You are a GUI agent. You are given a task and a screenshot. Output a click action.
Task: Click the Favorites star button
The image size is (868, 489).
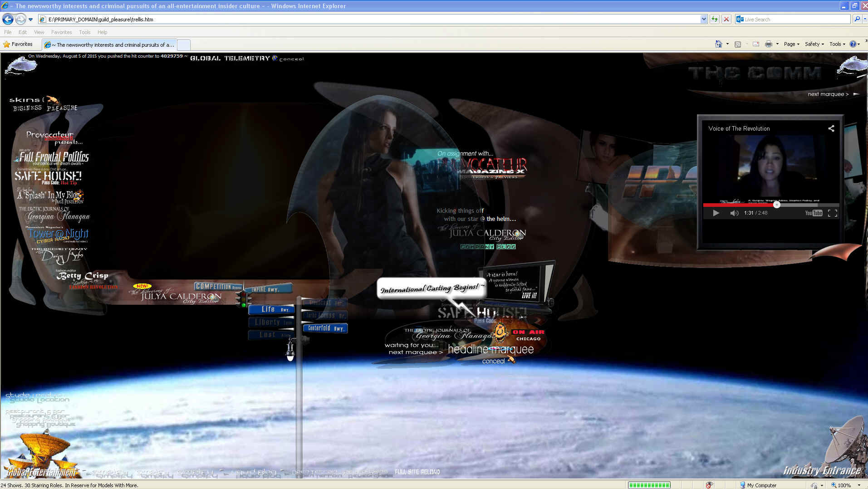[x=18, y=44]
